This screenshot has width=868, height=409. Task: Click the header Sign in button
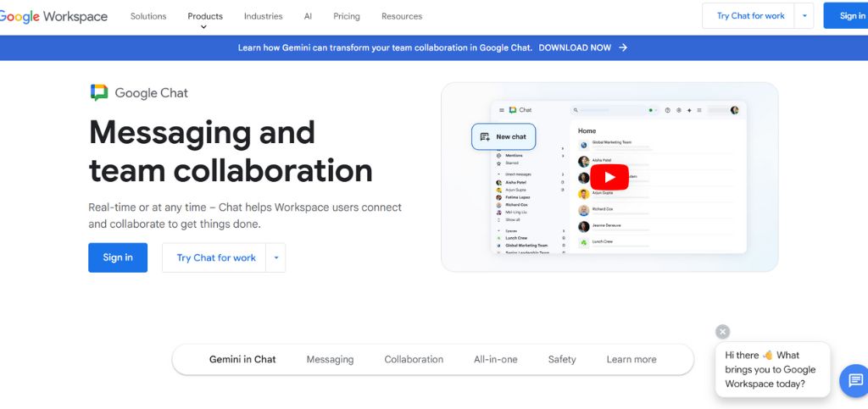(847, 15)
